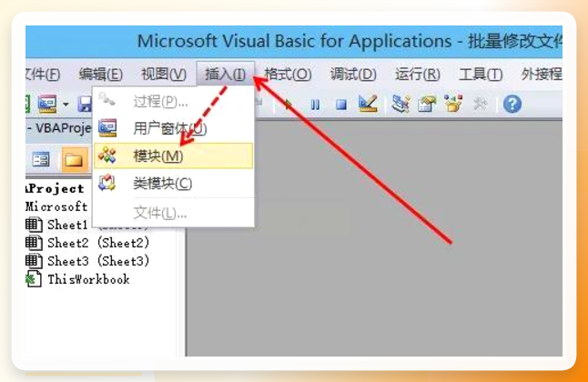The image size is (588, 382).
Task: Click the Sheet2 worksheet icon
Action: coord(34,243)
